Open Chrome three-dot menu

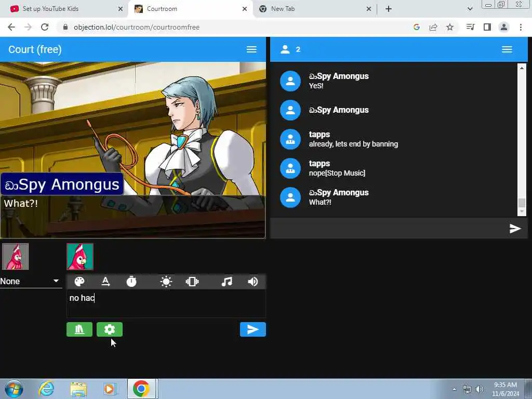[x=521, y=27]
